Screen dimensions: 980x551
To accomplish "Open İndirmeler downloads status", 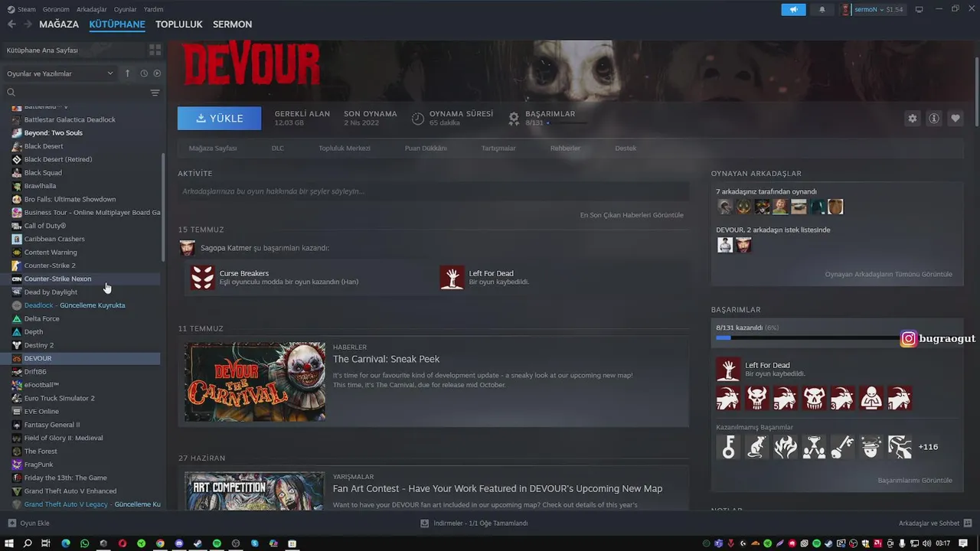I will (x=474, y=523).
